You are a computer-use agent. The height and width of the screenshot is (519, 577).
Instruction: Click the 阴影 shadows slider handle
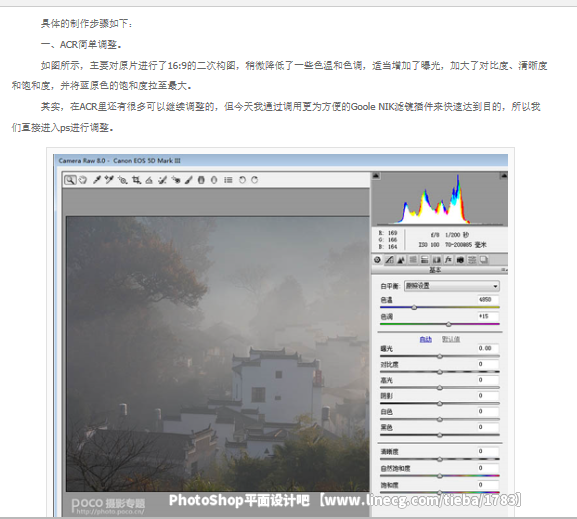(440, 404)
